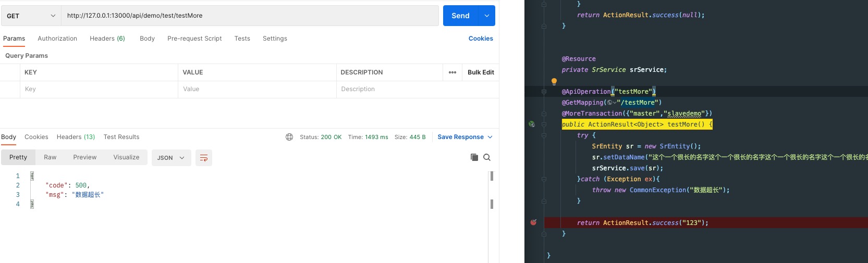
Task: Open search in the response body
Action: click(x=487, y=157)
